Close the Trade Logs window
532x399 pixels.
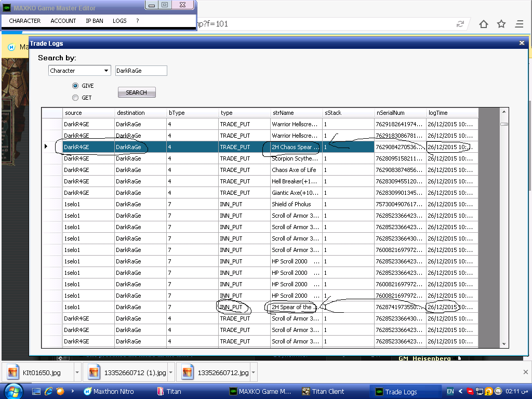pyautogui.click(x=522, y=43)
